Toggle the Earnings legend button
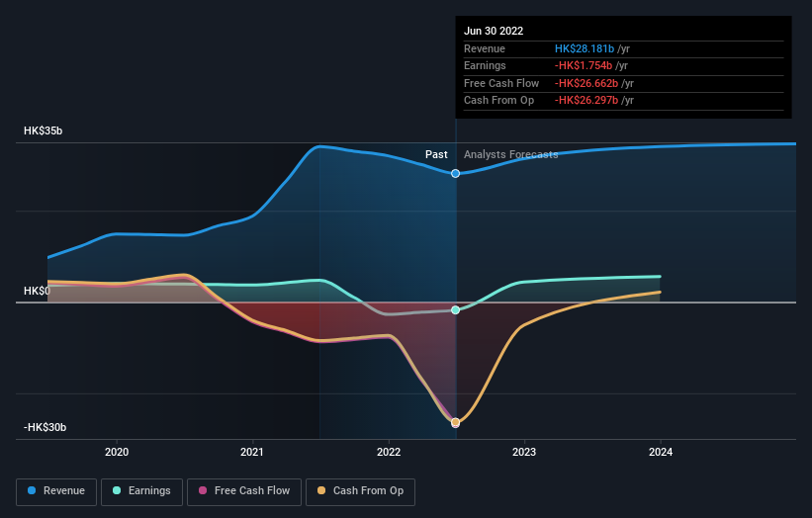The height and width of the screenshot is (518, 812). click(141, 491)
